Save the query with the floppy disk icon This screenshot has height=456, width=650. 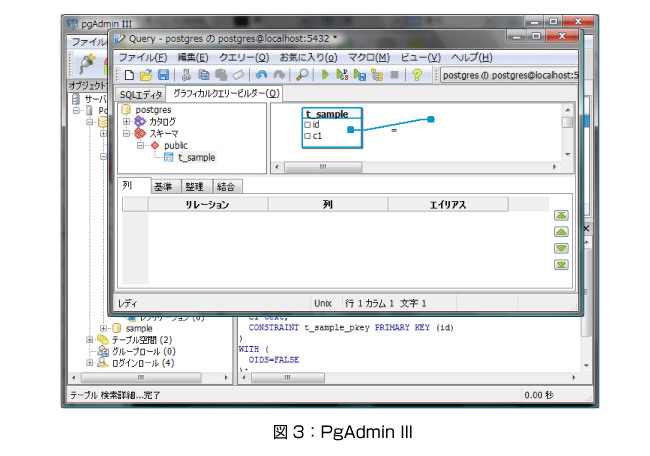coord(164,75)
